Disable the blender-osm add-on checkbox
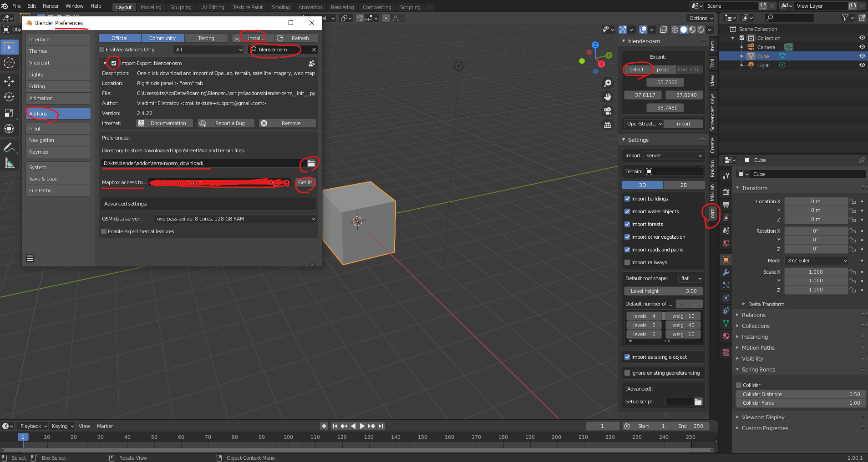The image size is (868, 462). tap(114, 63)
